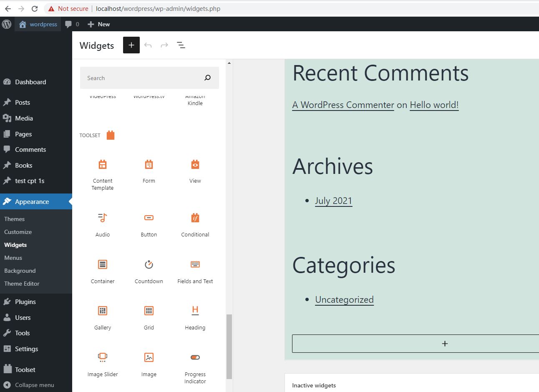539x392 pixels.
Task: Go to Customize submenu
Action: (18, 232)
